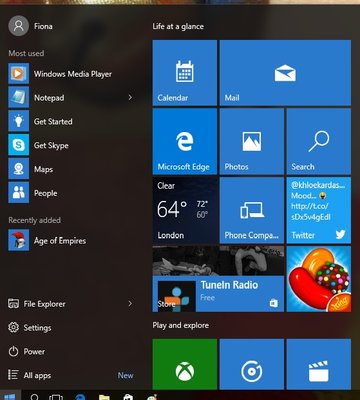Click the Play and explore group heading
Viewport: 360px width, 400px height.
181,325
